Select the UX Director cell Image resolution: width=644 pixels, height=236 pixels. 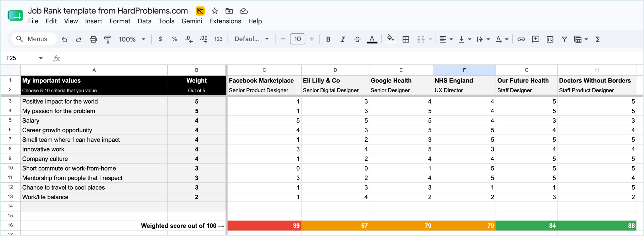coord(464,90)
